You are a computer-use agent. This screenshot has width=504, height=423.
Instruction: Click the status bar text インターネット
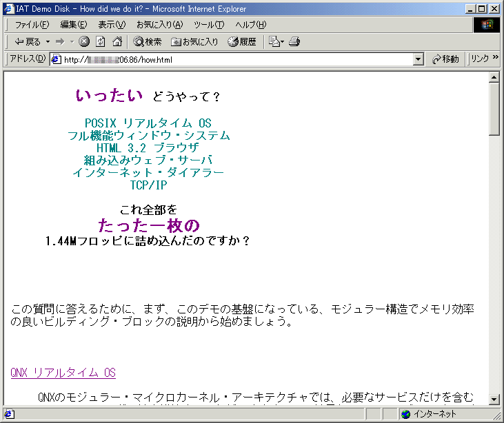pyautogui.click(x=435, y=414)
